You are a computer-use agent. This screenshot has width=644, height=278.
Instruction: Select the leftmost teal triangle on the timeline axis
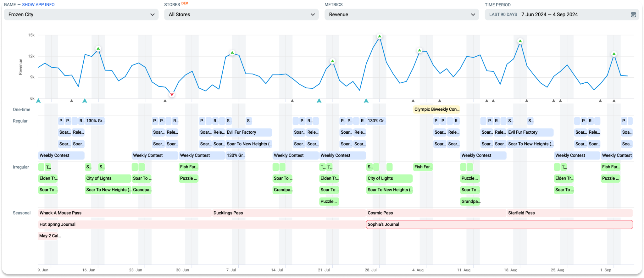pos(38,101)
